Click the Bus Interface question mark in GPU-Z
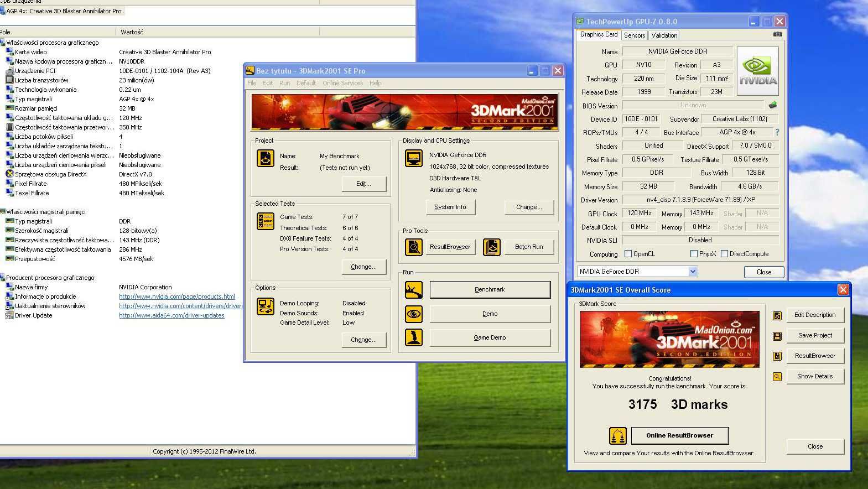Screen dimensions: 868x489 pos(777,132)
